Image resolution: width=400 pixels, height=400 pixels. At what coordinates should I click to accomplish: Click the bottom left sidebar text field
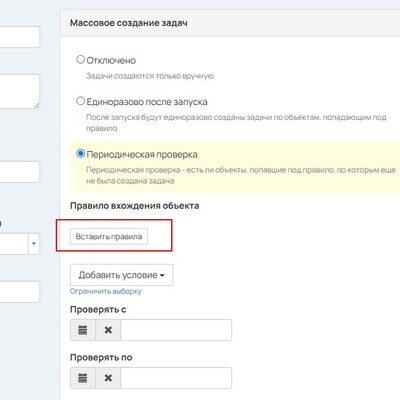20,292
